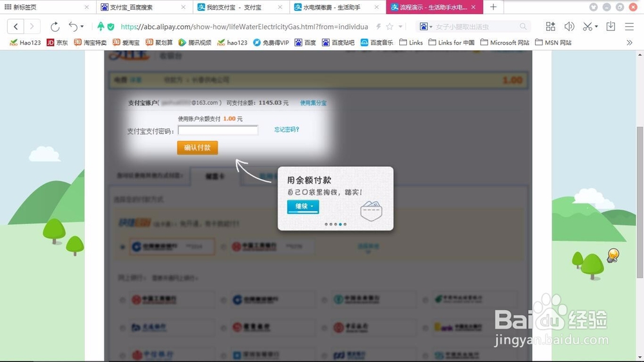Image resolution: width=644 pixels, height=362 pixels.
Task: Click the 忘记密码? link
Action: pyautogui.click(x=287, y=129)
